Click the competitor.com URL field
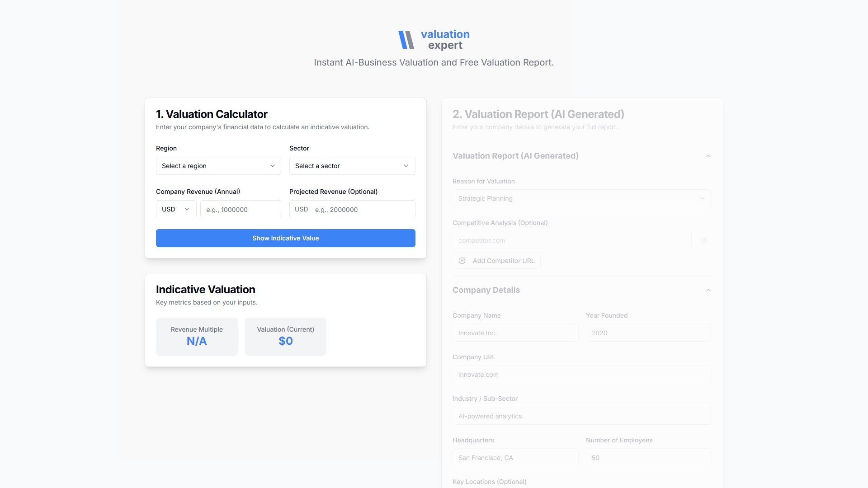 pyautogui.click(x=571, y=240)
